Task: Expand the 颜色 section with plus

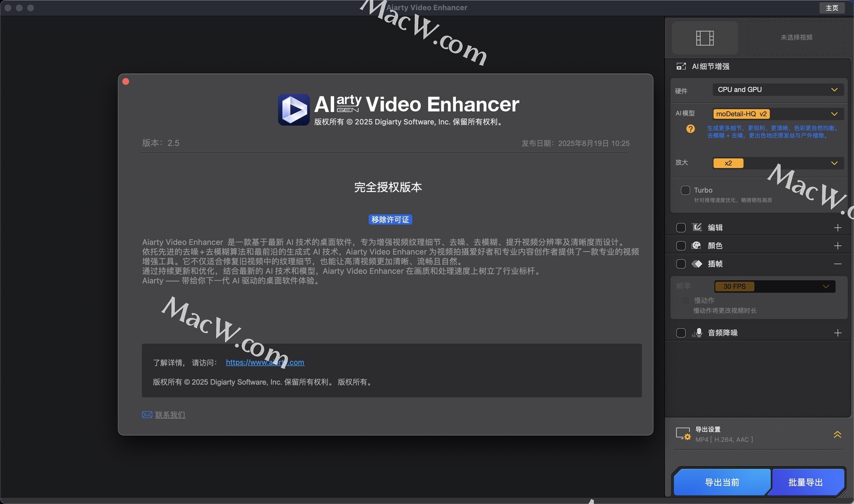Action: click(838, 246)
